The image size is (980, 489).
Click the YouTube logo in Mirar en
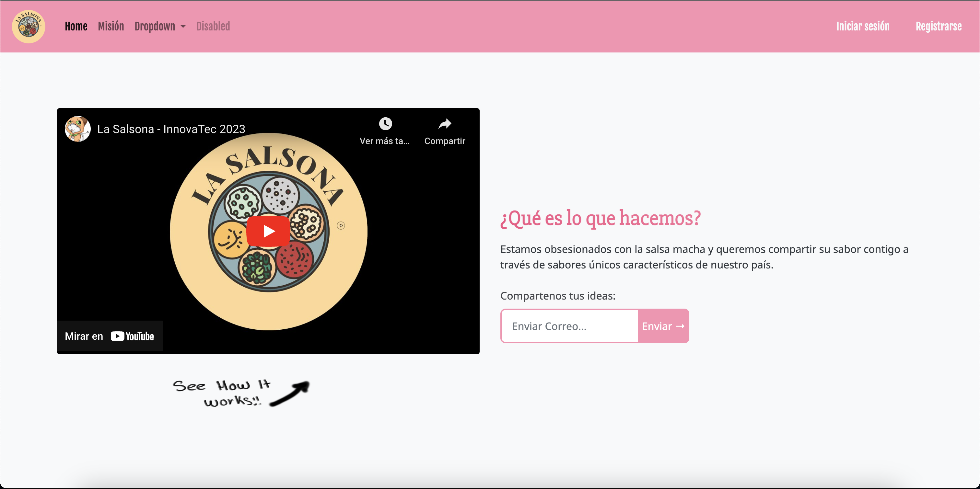[x=133, y=336]
